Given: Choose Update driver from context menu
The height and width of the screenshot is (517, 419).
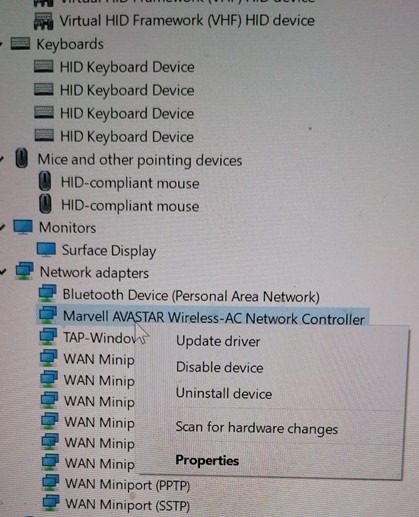Looking at the screenshot, I should tap(218, 341).
